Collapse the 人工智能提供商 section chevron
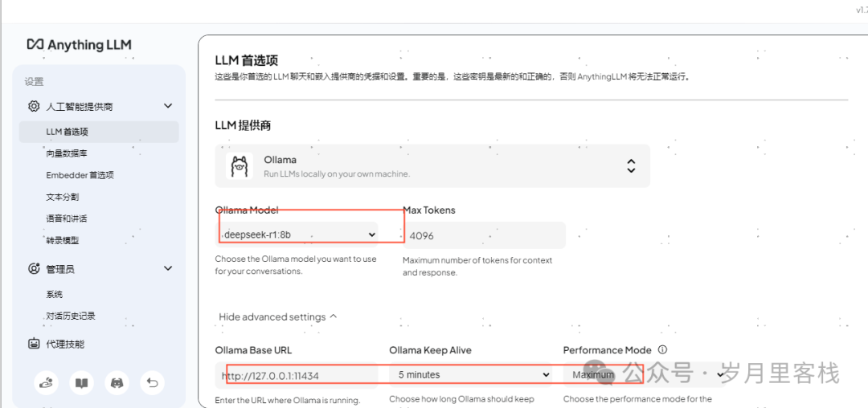Image resolution: width=868 pixels, height=408 pixels. (168, 106)
